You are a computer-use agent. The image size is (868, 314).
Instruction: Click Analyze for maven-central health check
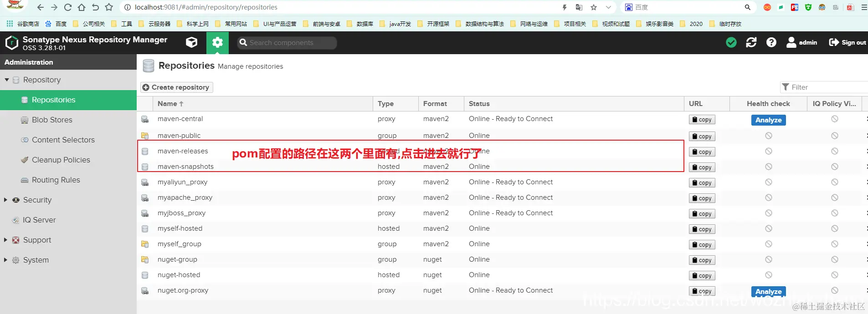point(768,120)
